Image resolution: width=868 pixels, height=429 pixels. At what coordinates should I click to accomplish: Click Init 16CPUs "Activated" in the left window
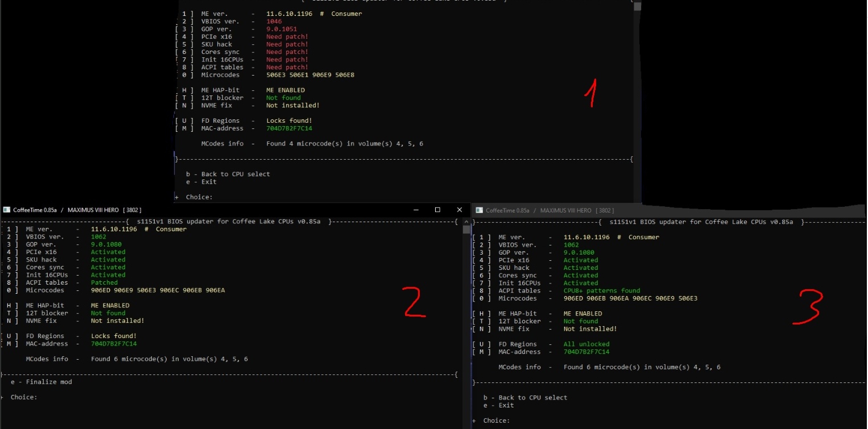tap(108, 275)
